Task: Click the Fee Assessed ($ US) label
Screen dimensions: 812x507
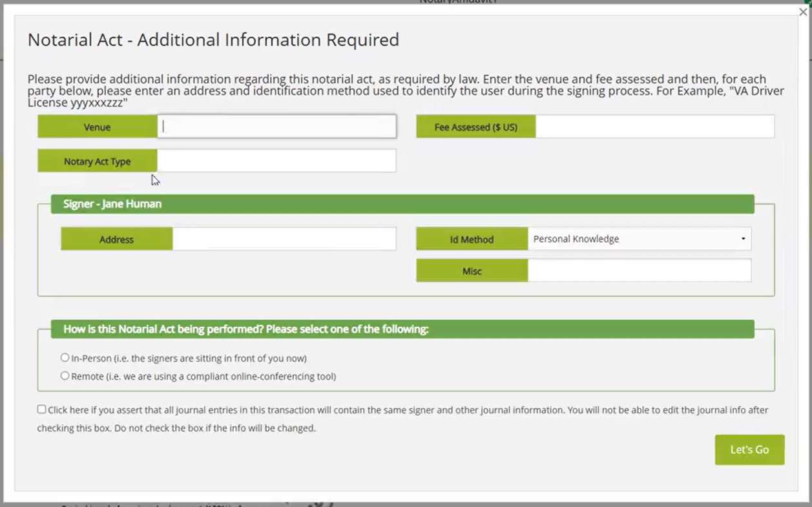Action: 475,127
